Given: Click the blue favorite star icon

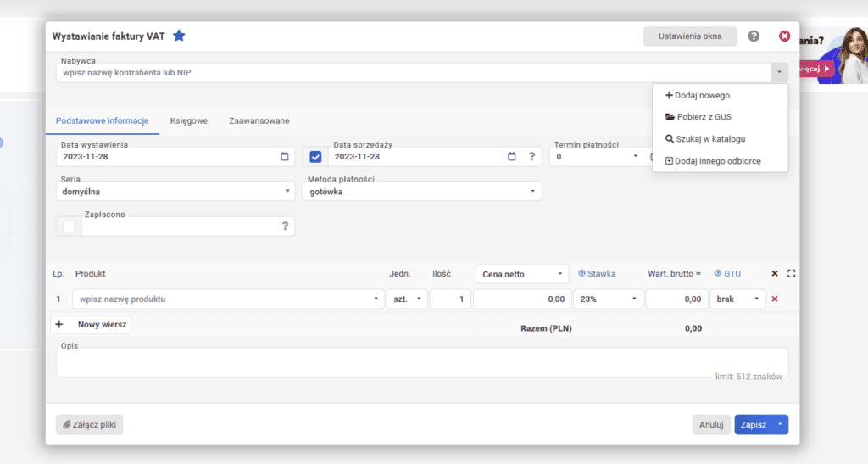Looking at the screenshot, I should point(179,36).
